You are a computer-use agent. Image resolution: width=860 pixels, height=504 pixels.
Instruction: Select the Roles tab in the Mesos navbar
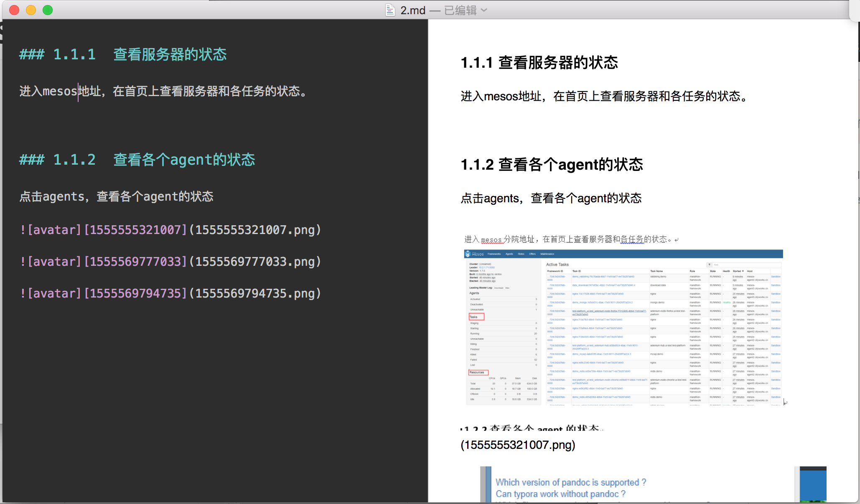coord(521,254)
